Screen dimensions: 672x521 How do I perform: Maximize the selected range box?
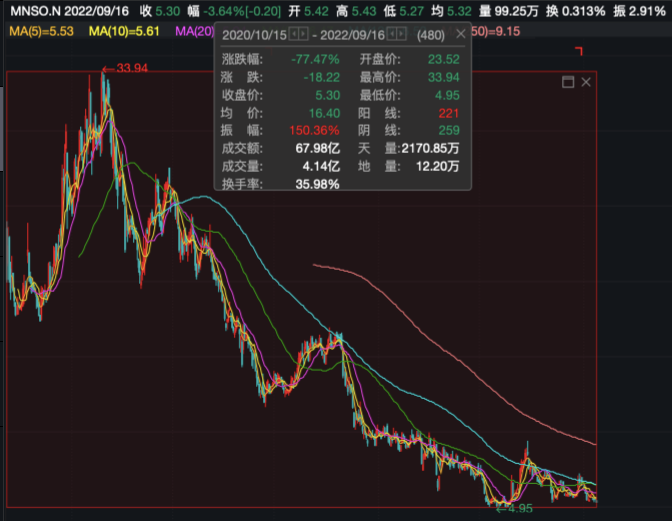click(567, 81)
